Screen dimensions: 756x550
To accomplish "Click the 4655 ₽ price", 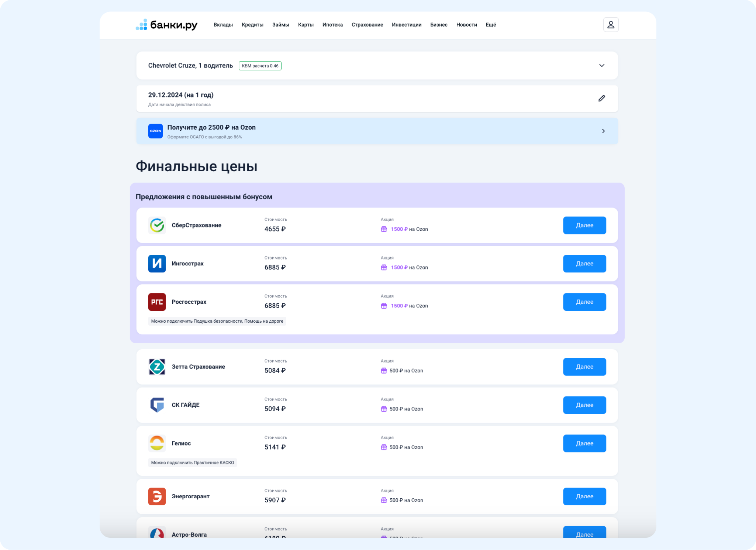I will click(x=275, y=229).
